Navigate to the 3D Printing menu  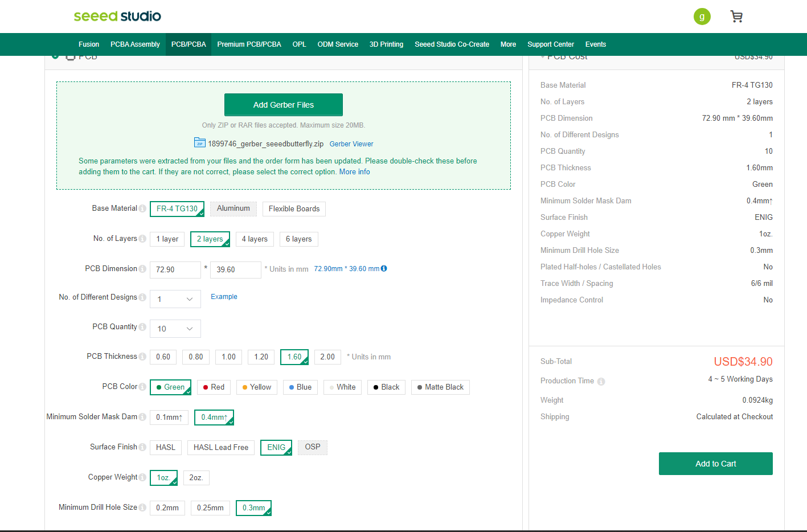point(386,44)
